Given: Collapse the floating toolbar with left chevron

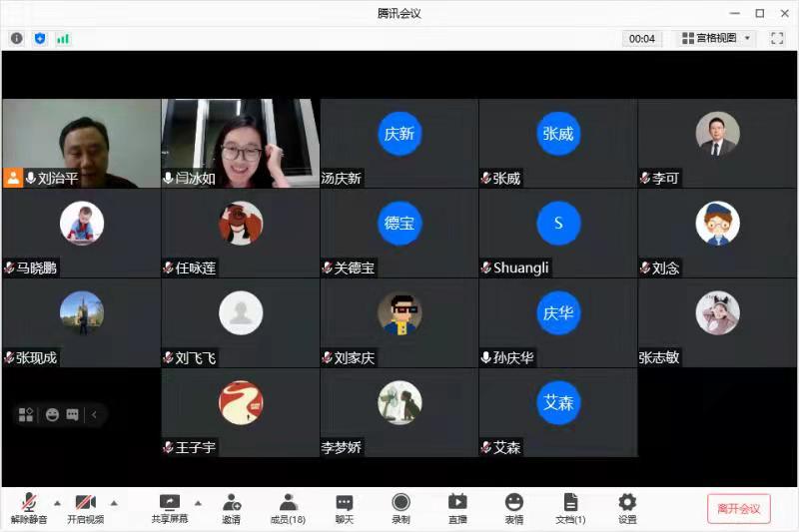Looking at the screenshot, I should pos(95,415).
